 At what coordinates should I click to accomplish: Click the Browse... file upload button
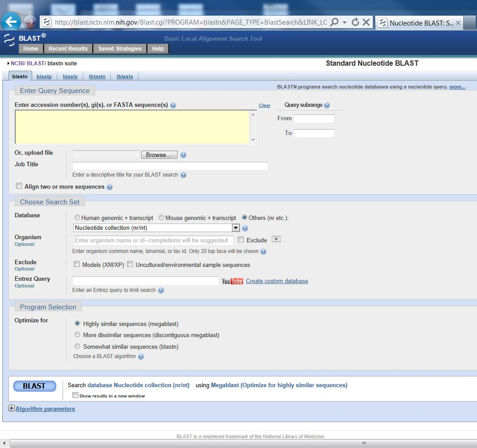159,155
